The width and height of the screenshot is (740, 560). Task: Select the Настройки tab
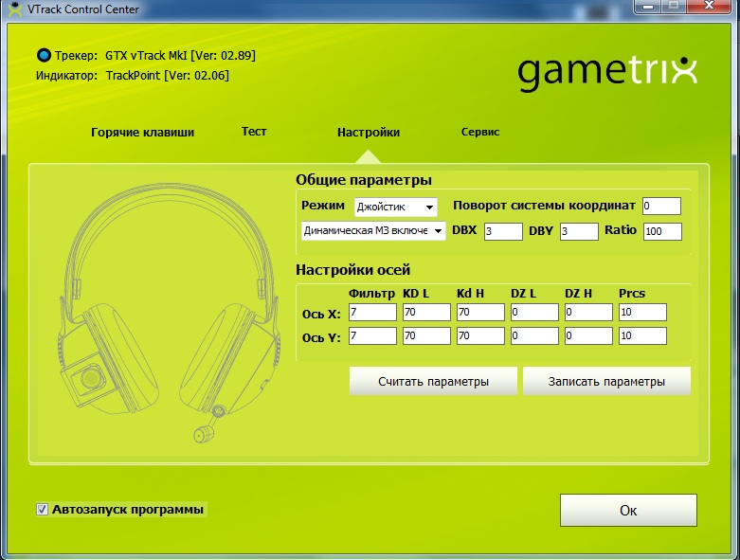pyautogui.click(x=369, y=132)
